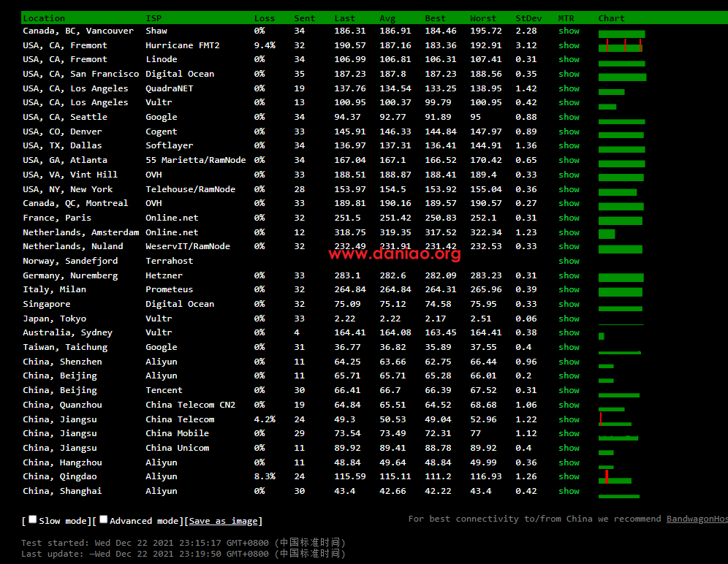Click the 318.75 last latency value

350,232
